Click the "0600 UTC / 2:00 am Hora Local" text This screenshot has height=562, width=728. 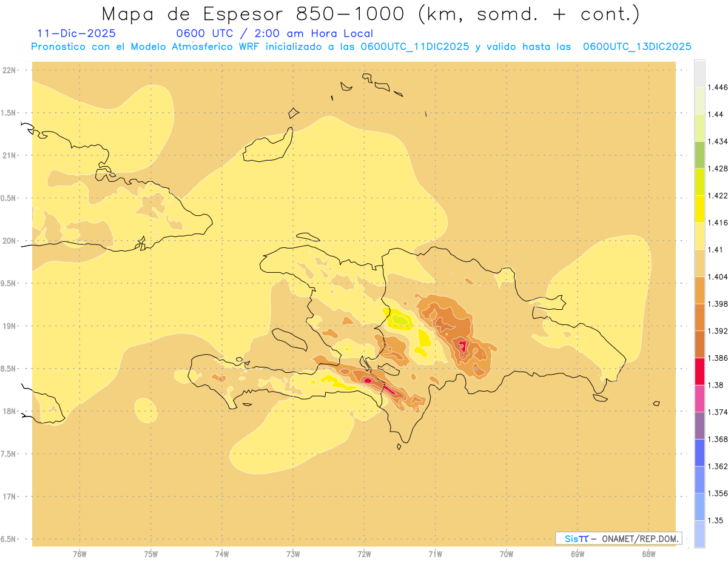(274, 33)
